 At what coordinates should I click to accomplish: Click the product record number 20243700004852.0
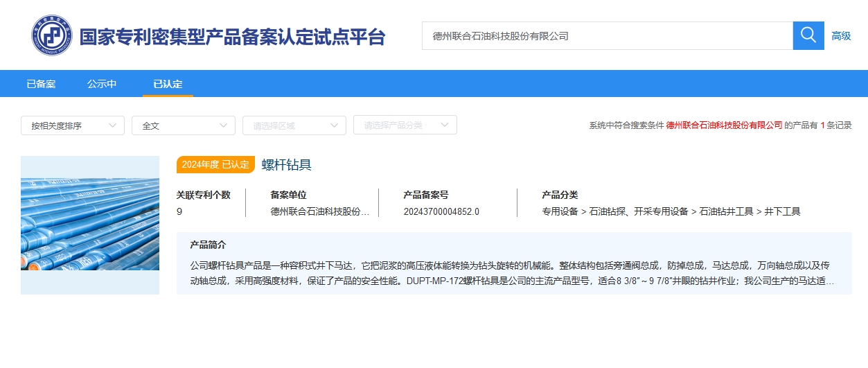click(441, 211)
